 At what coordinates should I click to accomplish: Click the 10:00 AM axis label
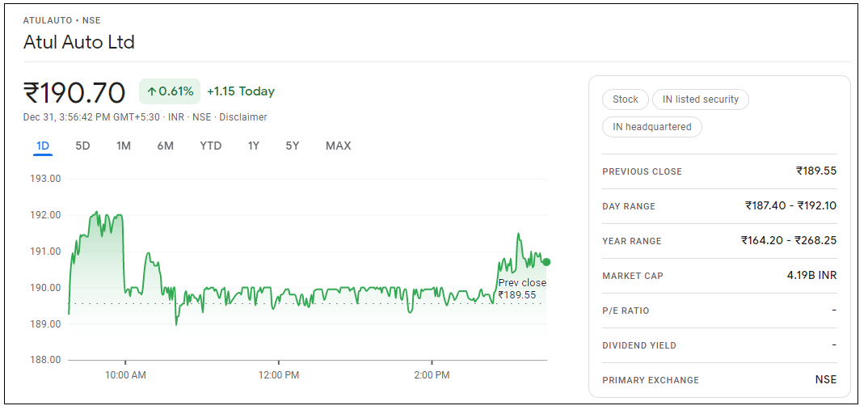pyautogui.click(x=125, y=375)
